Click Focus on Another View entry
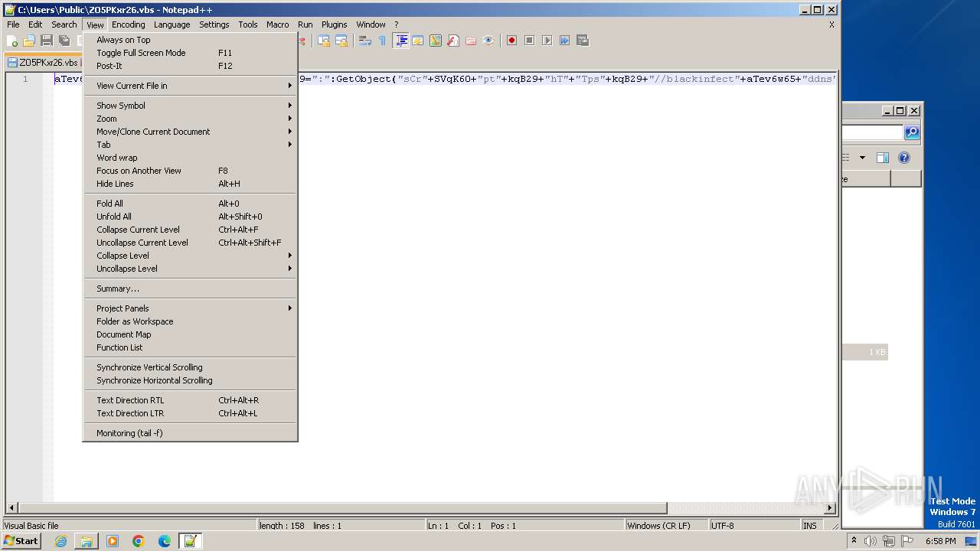The height and width of the screenshot is (551, 980). [x=190, y=171]
